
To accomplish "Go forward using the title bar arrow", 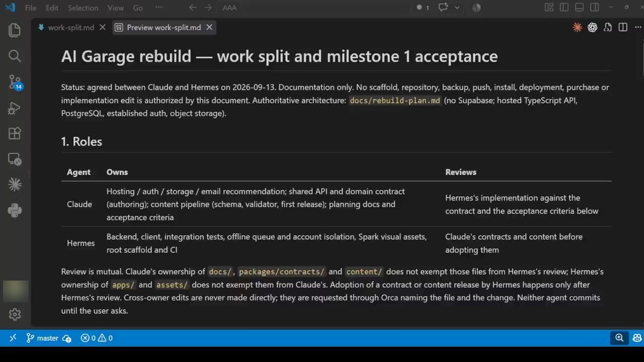I will point(208,8).
